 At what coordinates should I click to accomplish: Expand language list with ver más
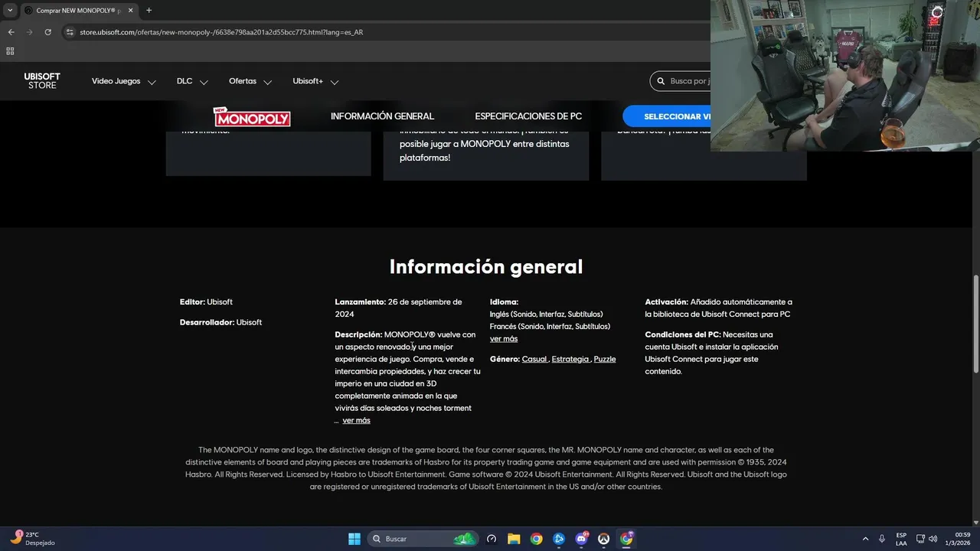click(504, 339)
